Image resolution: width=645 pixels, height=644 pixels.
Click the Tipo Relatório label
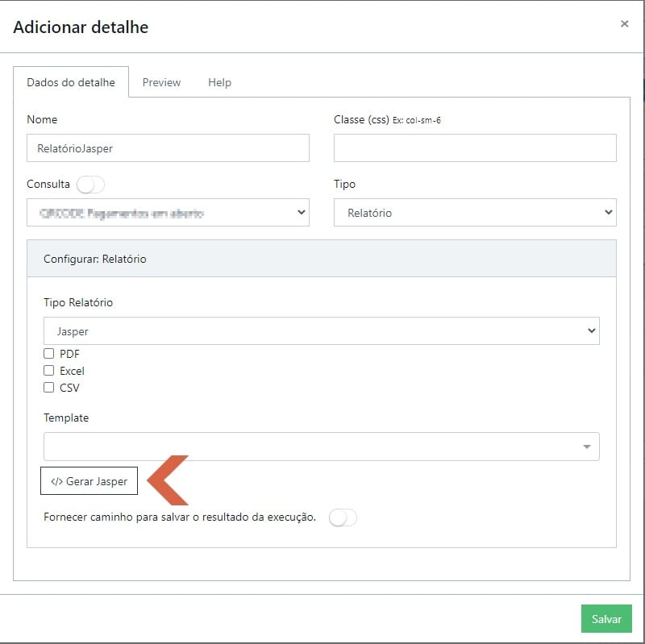tap(78, 303)
